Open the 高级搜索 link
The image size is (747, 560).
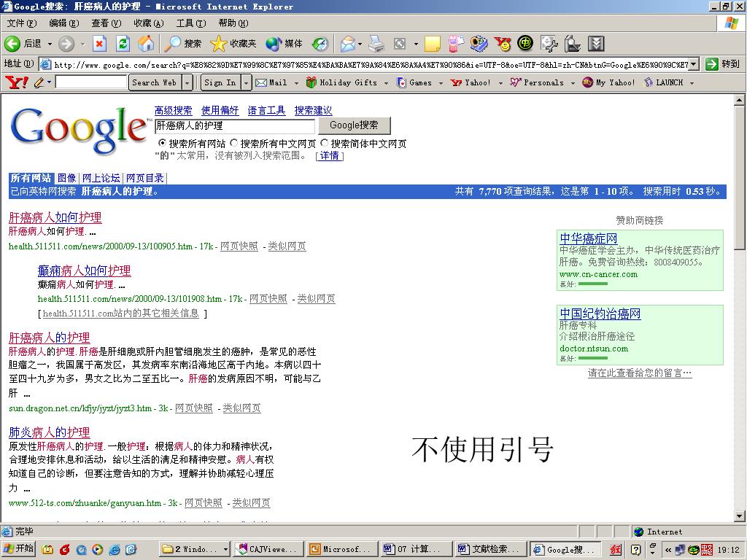174,111
